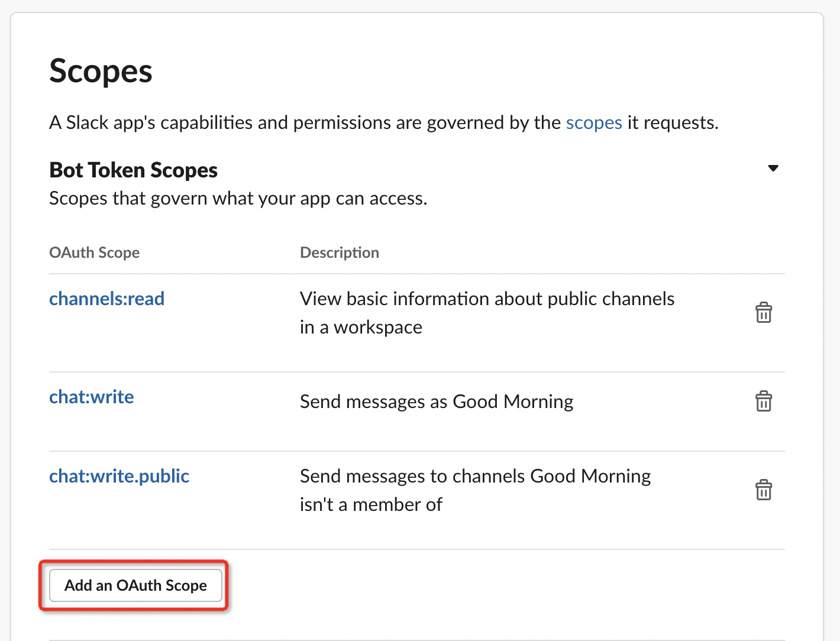Click 'isn't a member of' text line
This screenshot has height=641, width=840.
tap(370, 505)
